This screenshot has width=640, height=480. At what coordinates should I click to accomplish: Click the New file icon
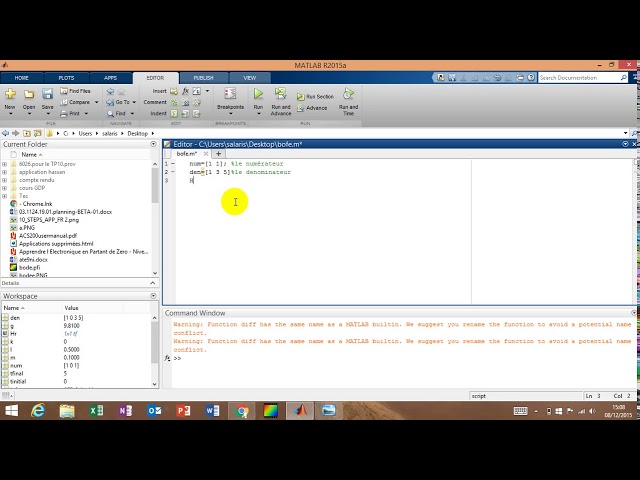[x=10, y=94]
